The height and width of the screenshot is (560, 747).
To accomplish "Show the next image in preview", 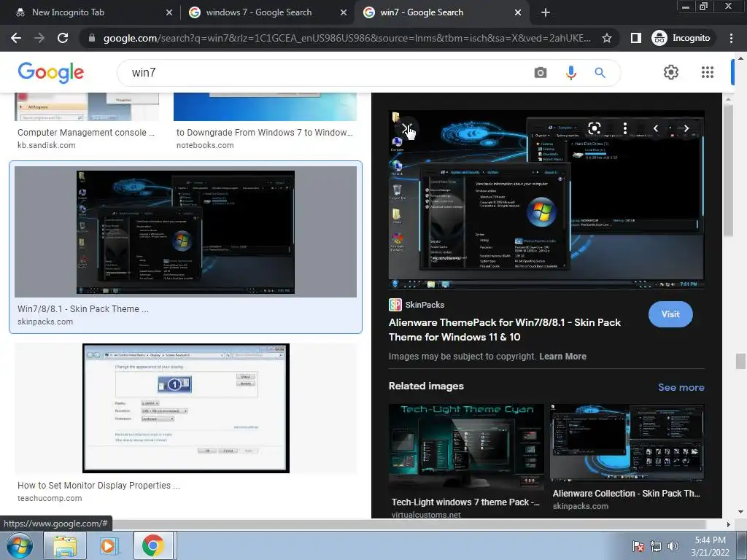I will (686, 128).
